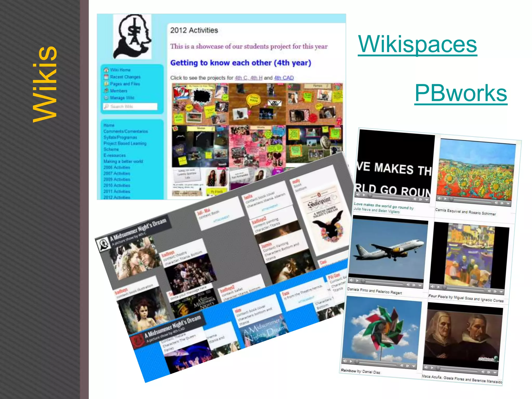Open Recent Changes in the sidebar
Screen dimensions: 532x399
coord(125,77)
